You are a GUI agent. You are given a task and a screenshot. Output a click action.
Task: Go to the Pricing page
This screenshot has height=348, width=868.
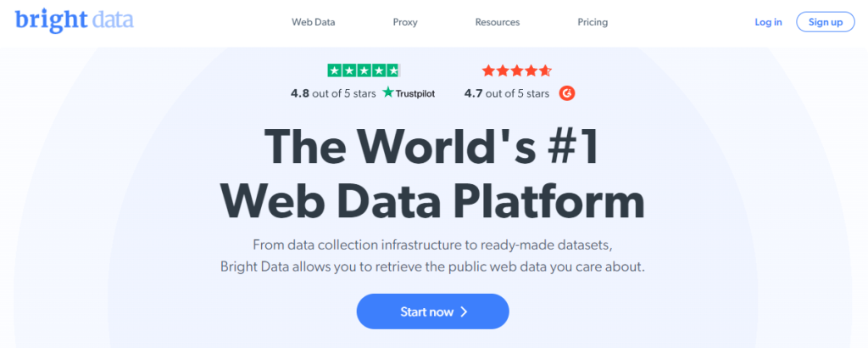[593, 22]
